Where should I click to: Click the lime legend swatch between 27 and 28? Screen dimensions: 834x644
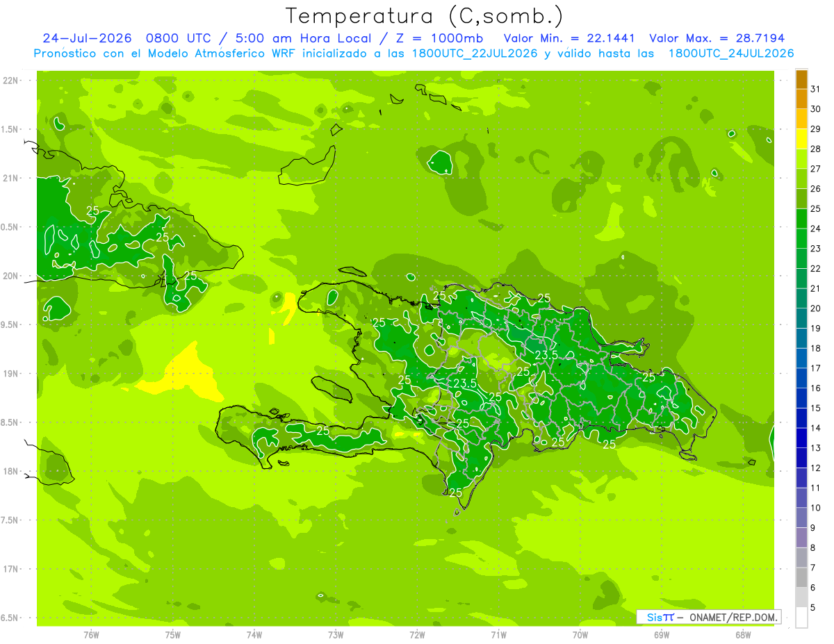click(801, 159)
